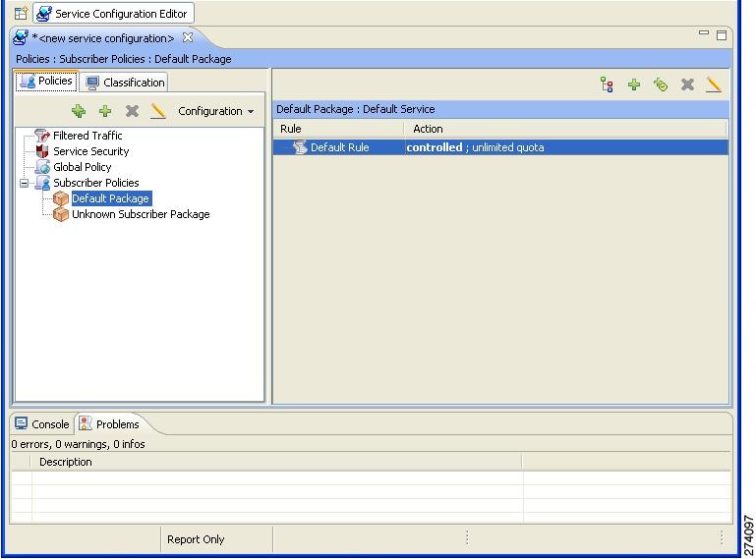This screenshot has width=756, height=559.
Task: Click the green plus Add Rule icon
Action: pos(634,85)
